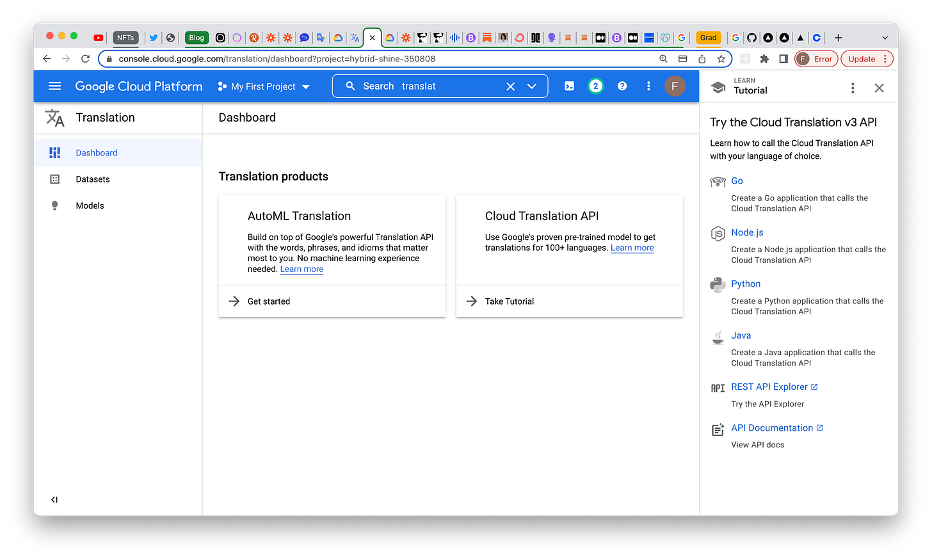Open the My First Project selector
Image resolution: width=932 pixels, height=560 pixels.
coord(264,86)
